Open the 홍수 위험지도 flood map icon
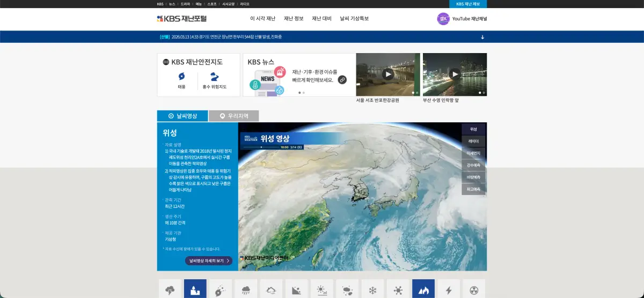This screenshot has height=298, width=644. pyautogui.click(x=214, y=77)
